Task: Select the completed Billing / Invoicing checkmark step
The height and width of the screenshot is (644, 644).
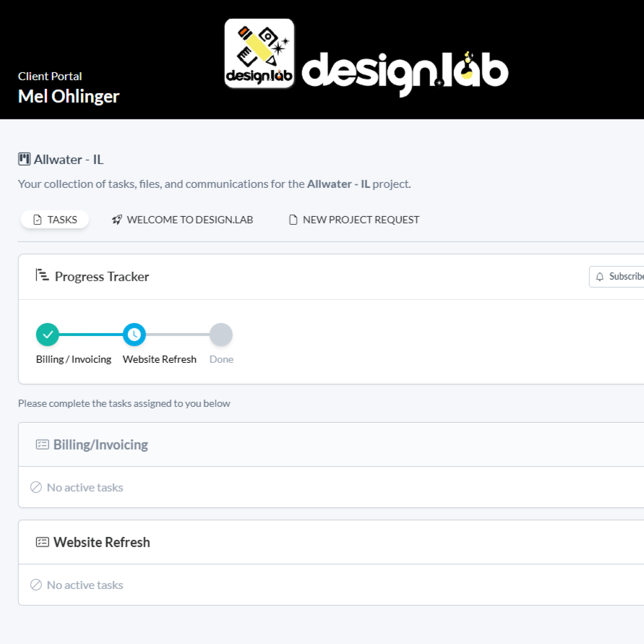Action: coord(48,334)
